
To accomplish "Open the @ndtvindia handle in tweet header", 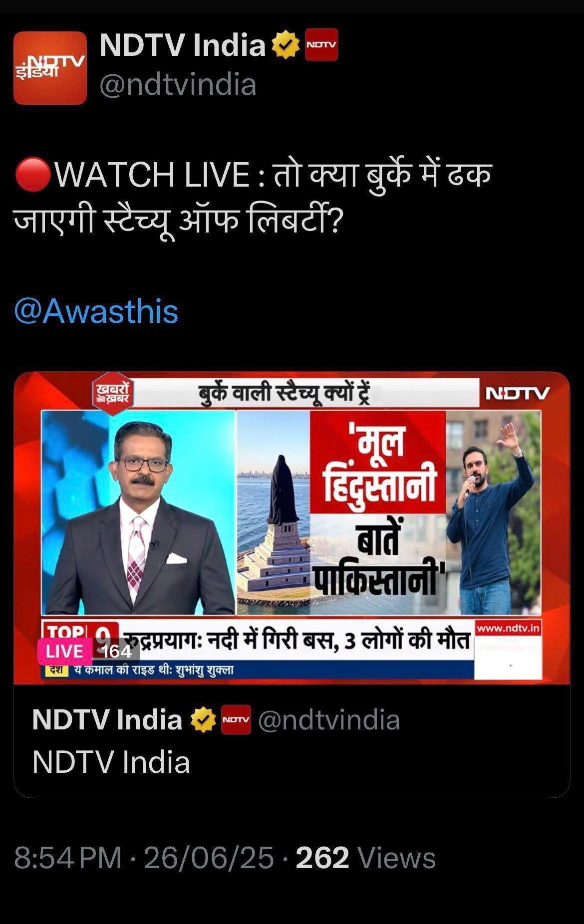I will point(178,84).
